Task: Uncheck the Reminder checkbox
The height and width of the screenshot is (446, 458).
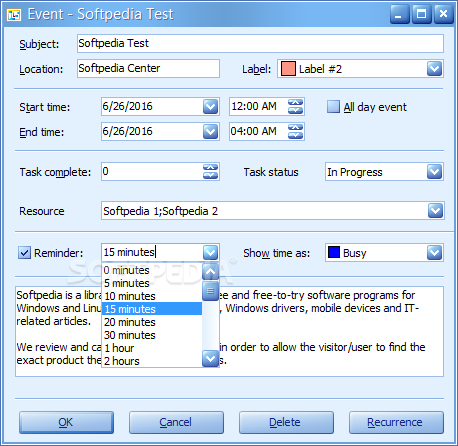Action: click(x=24, y=253)
